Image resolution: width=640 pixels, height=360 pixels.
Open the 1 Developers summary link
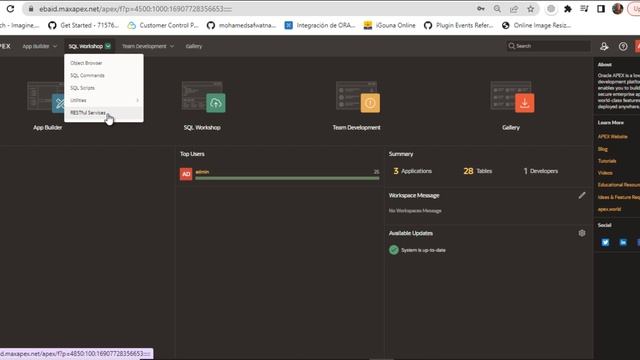[x=540, y=171]
